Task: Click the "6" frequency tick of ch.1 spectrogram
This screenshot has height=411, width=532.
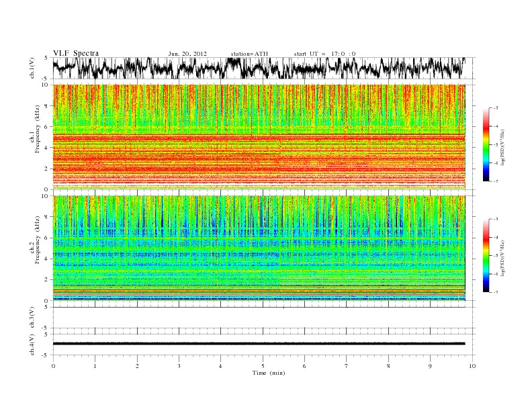Action: [46, 126]
